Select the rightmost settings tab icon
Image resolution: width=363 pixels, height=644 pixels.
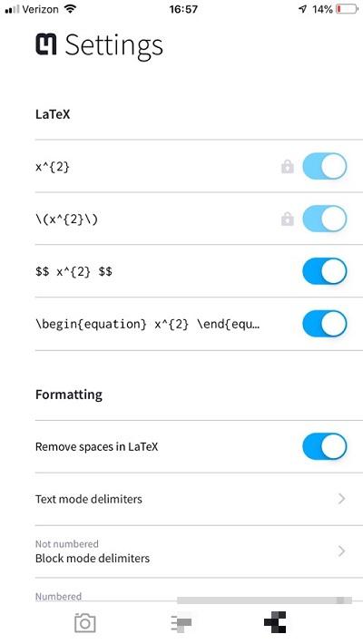pyautogui.click(x=275, y=622)
